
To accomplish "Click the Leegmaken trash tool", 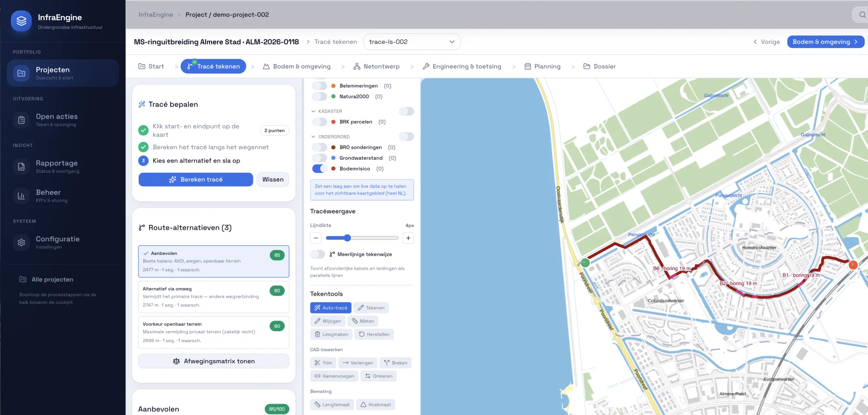I will [x=331, y=334].
